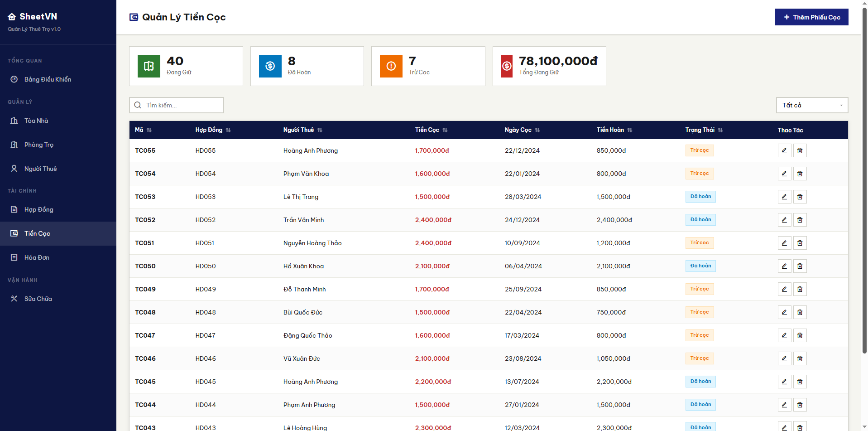Screen dimensions: 868x431
Task: Click the edit icon for row TC055
Action: click(784, 150)
